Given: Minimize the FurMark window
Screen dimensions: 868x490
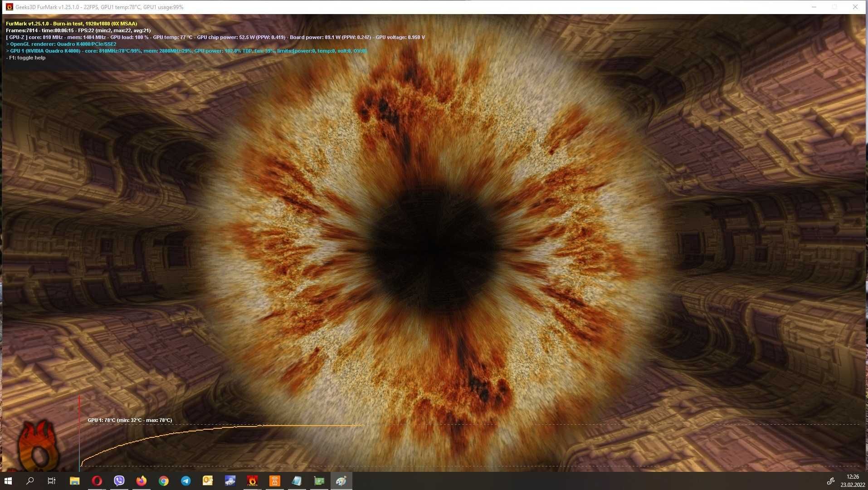Looking at the screenshot, I should pyautogui.click(x=814, y=7).
